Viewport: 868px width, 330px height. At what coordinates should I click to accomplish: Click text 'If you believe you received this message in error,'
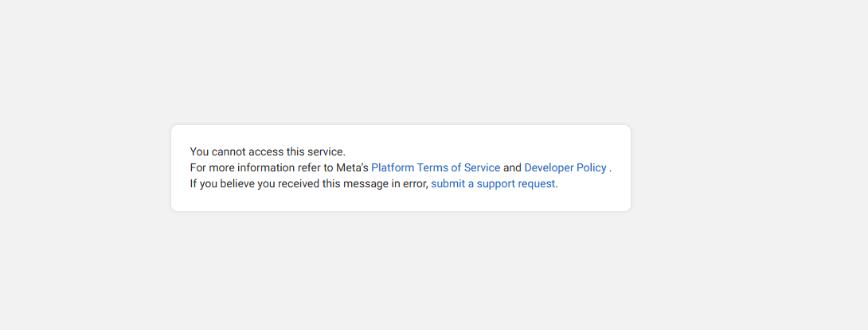[309, 184]
